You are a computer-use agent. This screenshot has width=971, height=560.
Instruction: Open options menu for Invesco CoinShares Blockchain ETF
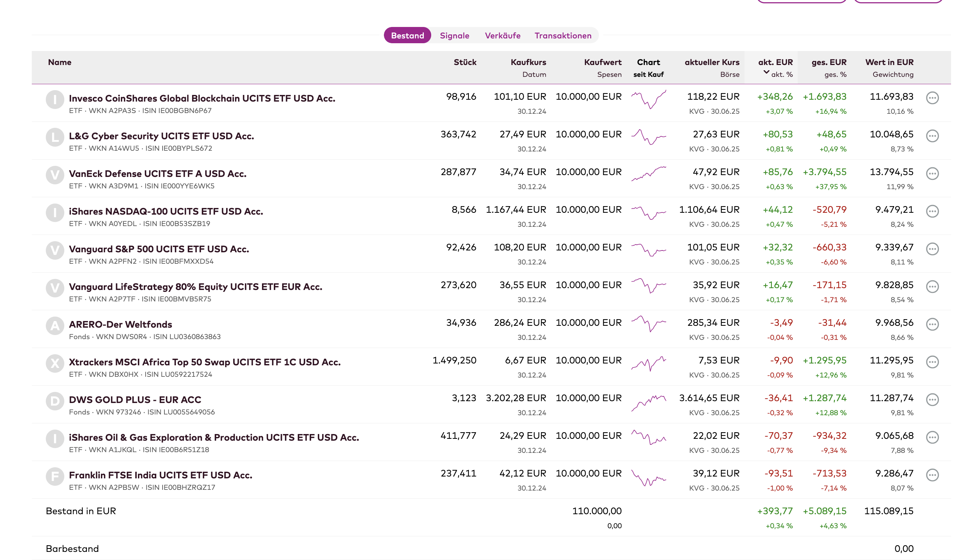[x=932, y=98]
